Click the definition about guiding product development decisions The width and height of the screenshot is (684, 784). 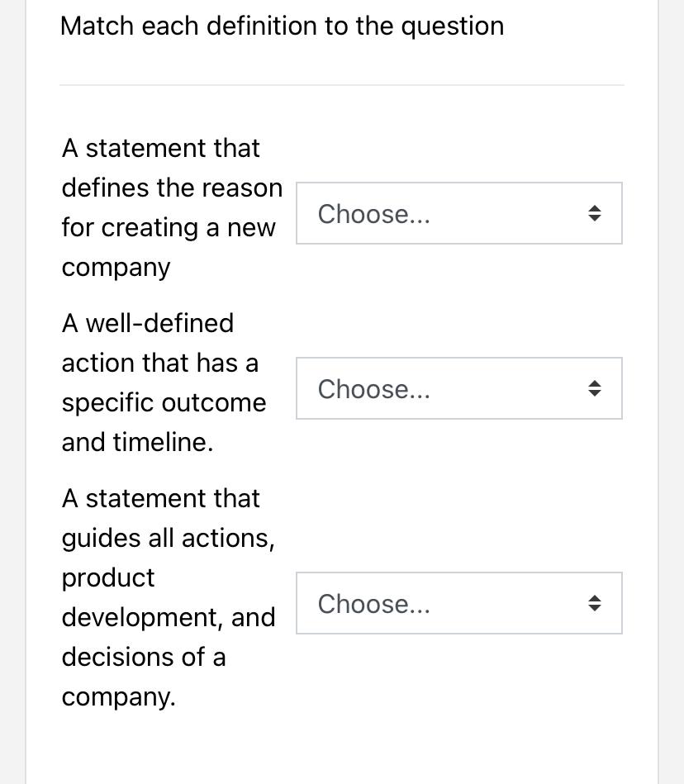point(169,597)
